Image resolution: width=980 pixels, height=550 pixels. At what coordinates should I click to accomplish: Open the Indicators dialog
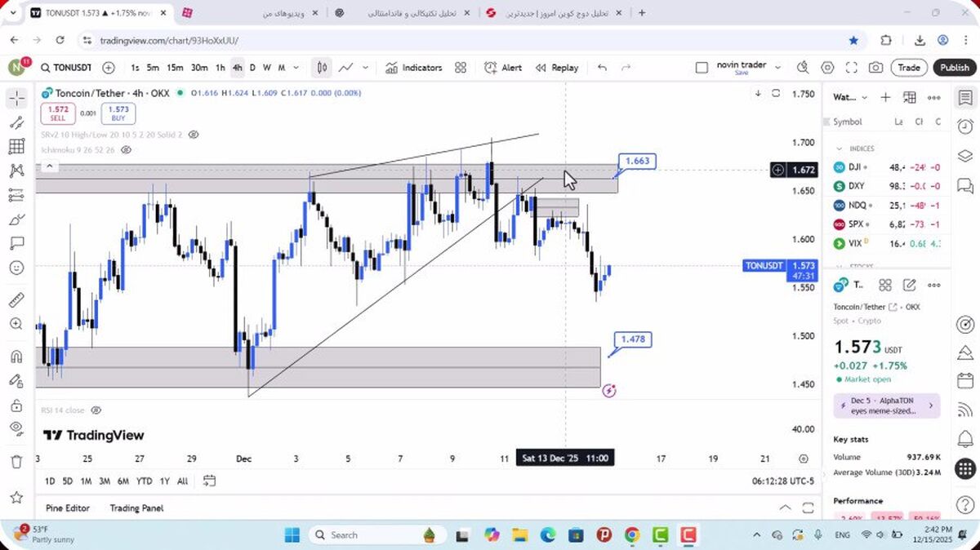click(414, 68)
